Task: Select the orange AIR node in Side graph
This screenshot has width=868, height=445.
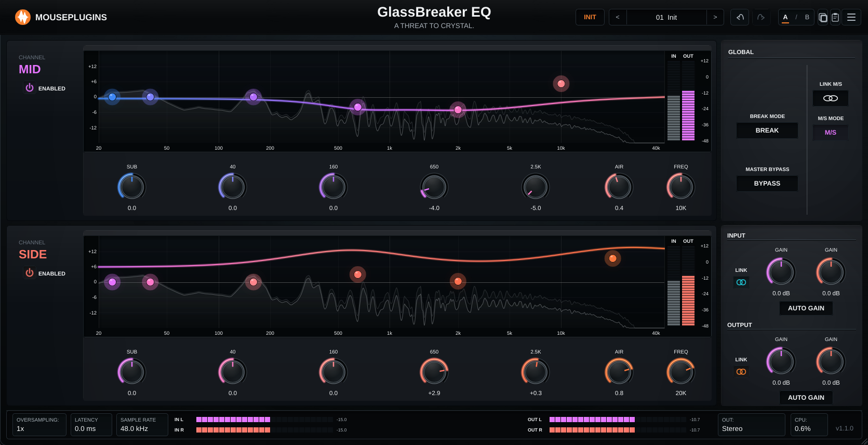Action: (x=613, y=258)
